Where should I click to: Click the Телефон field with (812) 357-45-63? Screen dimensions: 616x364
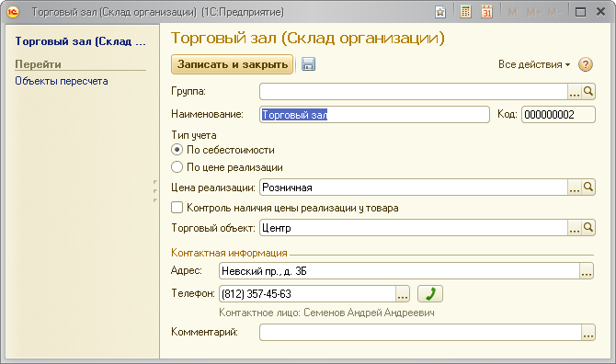[308, 294]
